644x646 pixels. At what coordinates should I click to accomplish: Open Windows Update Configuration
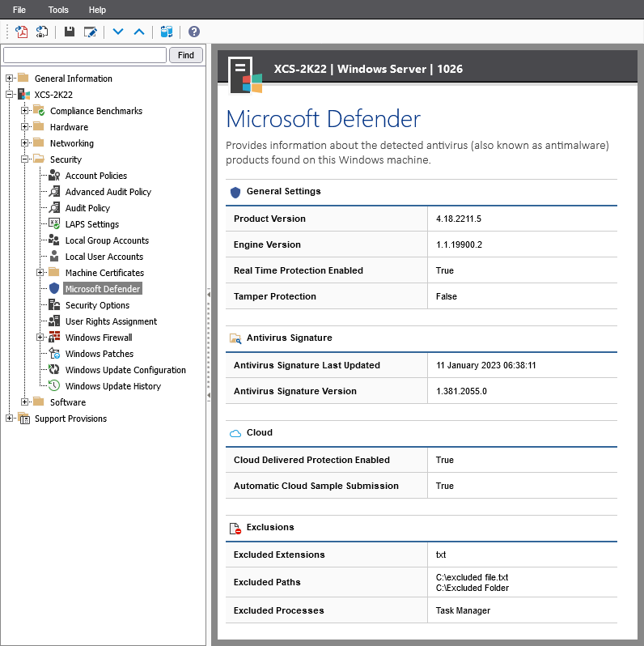point(125,370)
